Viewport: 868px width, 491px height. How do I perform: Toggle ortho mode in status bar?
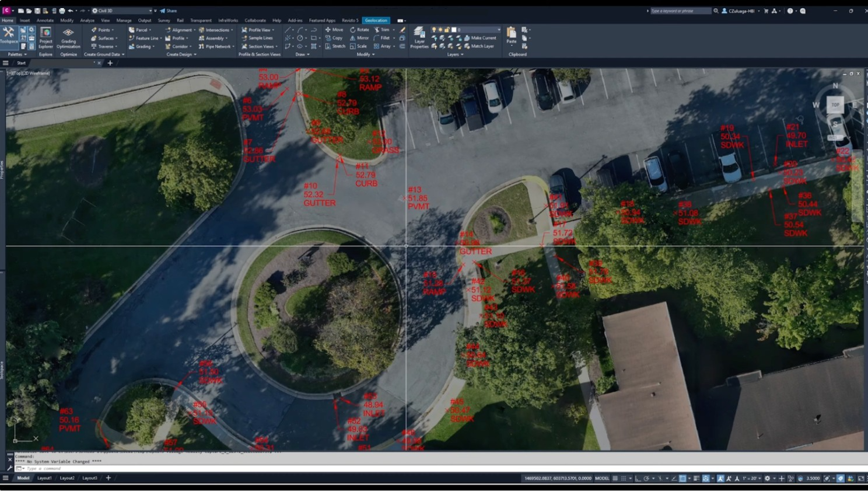click(x=638, y=478)
